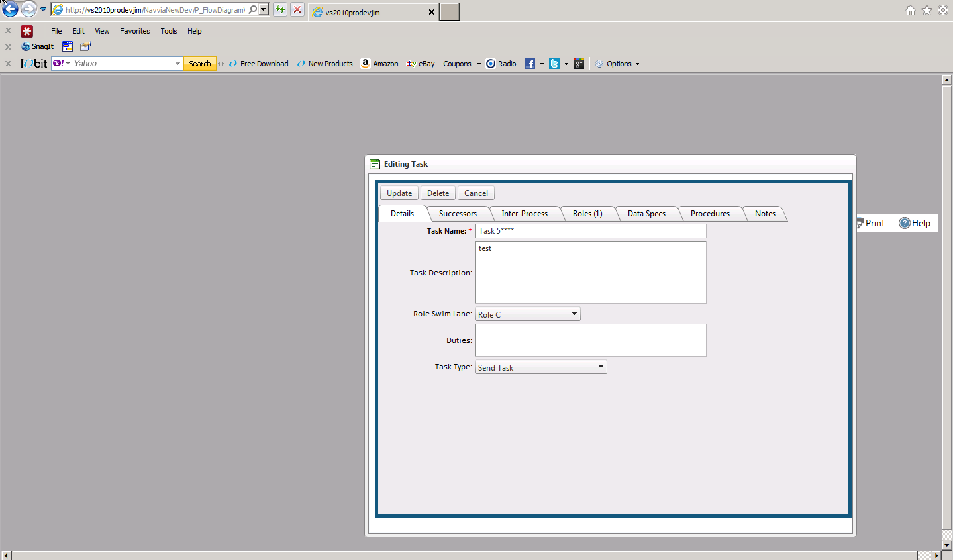The image size is (953, 560).
Task: Click the IObit logo on toolbar
Action: coord(34,64)
